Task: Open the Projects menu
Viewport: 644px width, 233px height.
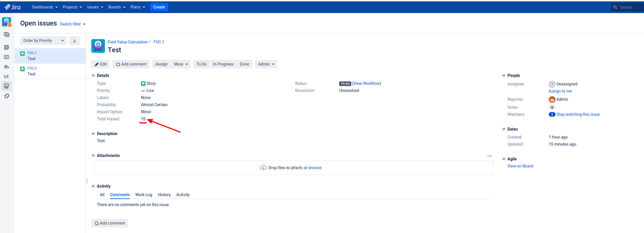Action: [72, 7]
